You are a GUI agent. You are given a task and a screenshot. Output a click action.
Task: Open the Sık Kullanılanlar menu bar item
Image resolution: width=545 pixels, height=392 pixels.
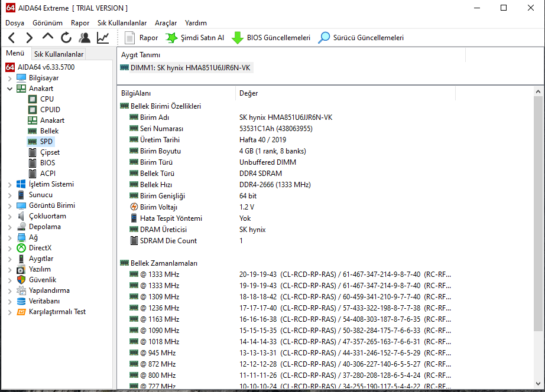[x=122, y=23]
